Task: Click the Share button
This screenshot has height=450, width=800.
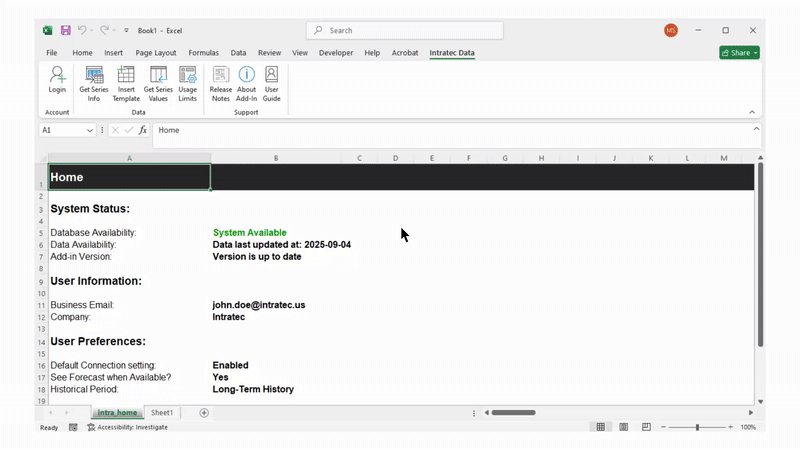Action: (739, 53)
